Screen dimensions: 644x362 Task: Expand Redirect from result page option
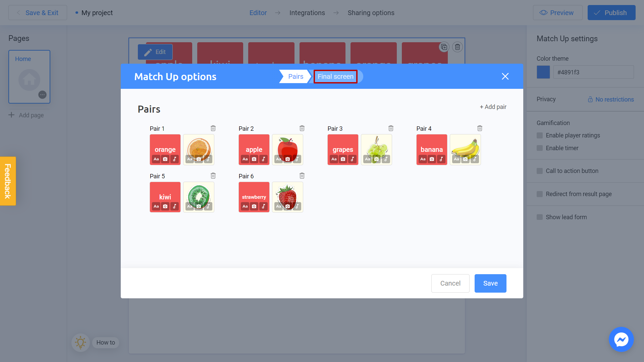(540, 193)
